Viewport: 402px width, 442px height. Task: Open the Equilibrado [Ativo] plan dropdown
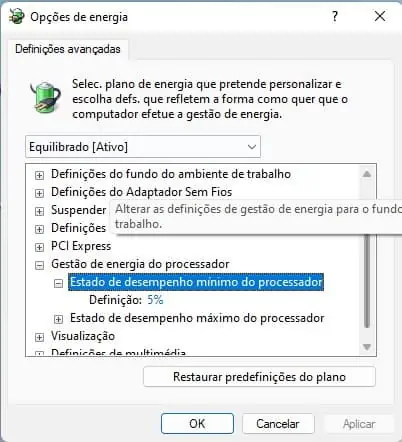143,147
